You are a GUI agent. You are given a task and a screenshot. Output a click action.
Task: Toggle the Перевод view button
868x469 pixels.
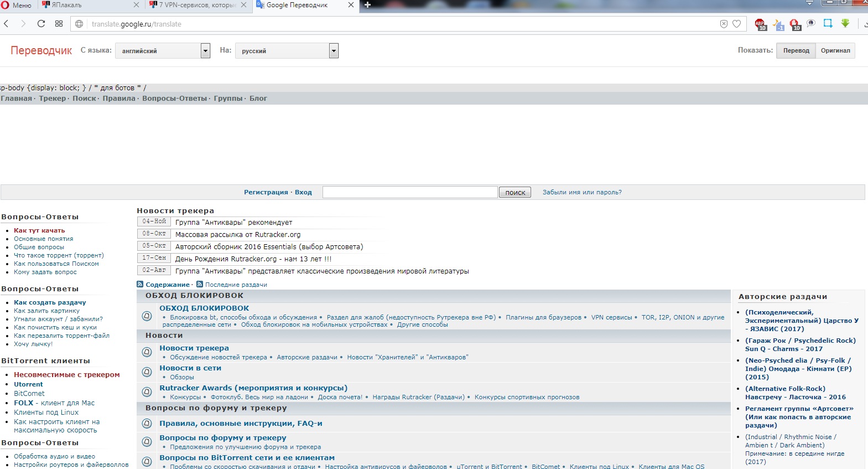[796, 50]
